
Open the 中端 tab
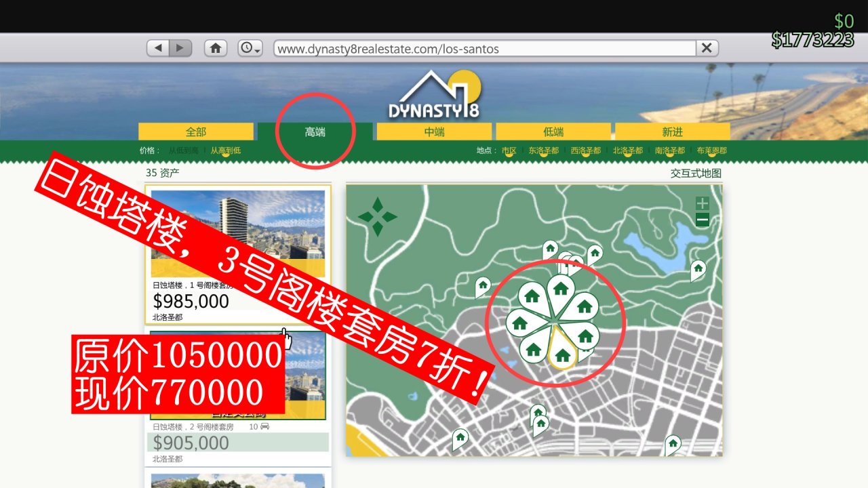click(434, 132)
